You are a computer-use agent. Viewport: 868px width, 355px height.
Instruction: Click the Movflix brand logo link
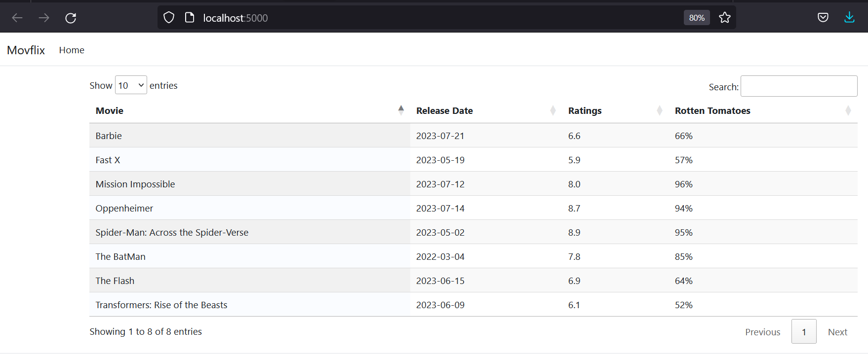pyautogui.click(x=26, y=50)
